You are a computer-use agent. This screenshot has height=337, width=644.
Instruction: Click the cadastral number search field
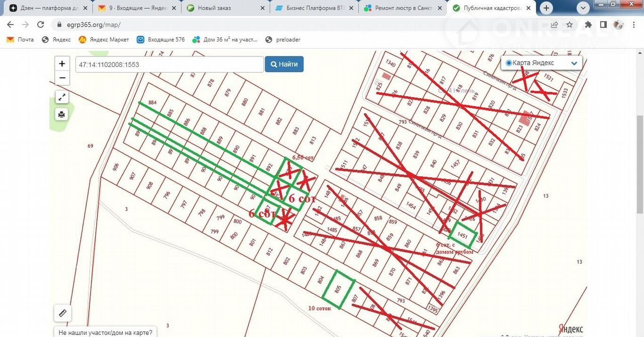[170, 64]
